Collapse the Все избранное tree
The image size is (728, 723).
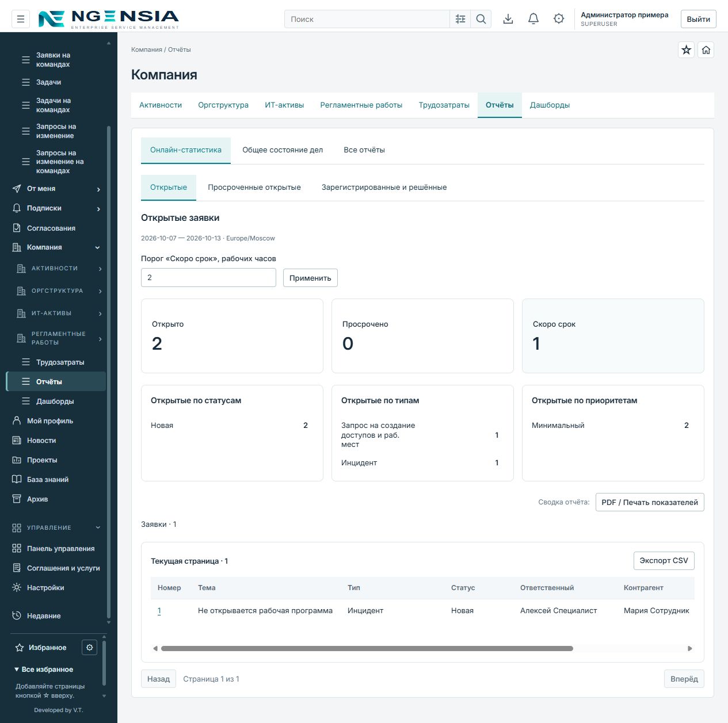click(x=44, y=670)
